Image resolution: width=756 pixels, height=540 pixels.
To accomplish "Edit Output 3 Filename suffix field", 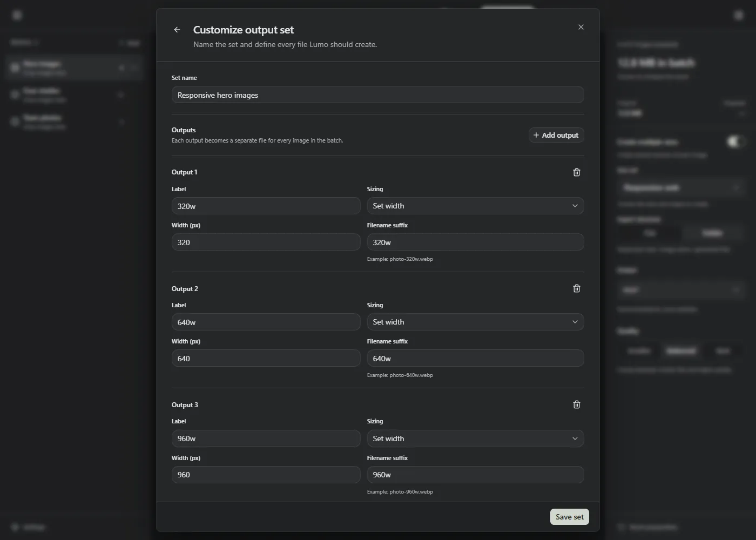I will tap(475, 475).
